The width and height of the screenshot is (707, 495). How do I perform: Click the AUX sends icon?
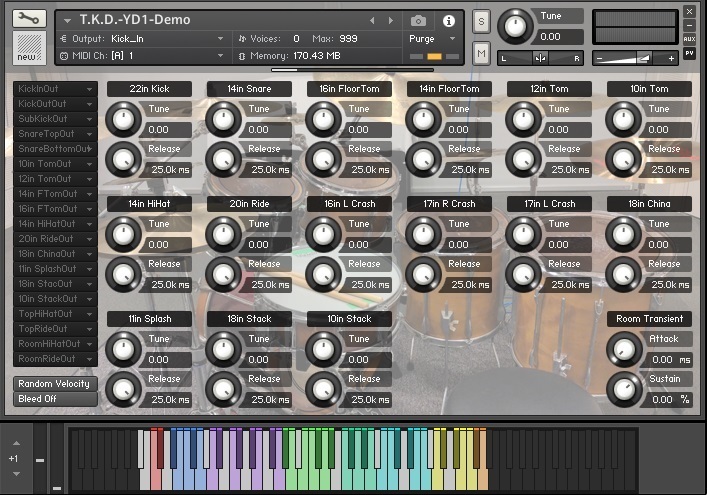[x=689, y=39]
